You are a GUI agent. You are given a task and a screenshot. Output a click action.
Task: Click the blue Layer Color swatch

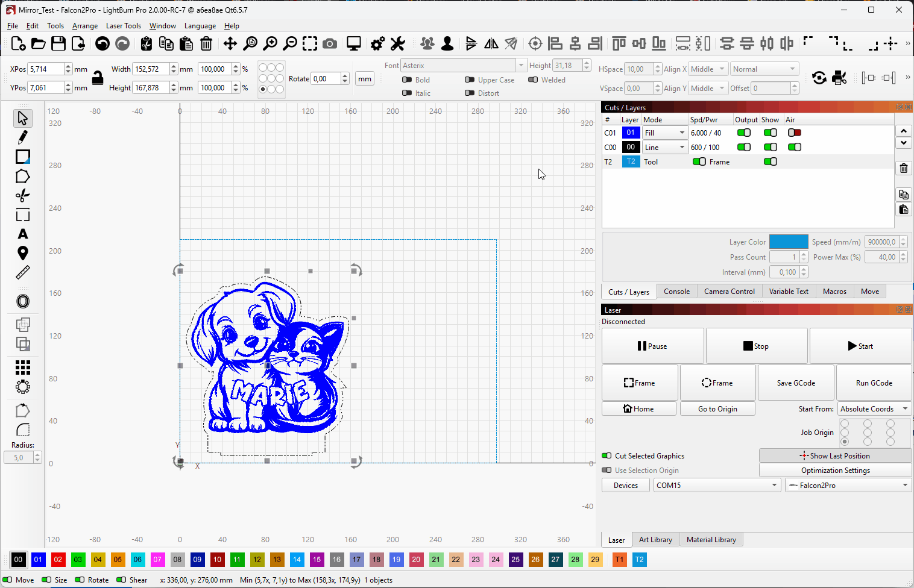coord(789,242)
